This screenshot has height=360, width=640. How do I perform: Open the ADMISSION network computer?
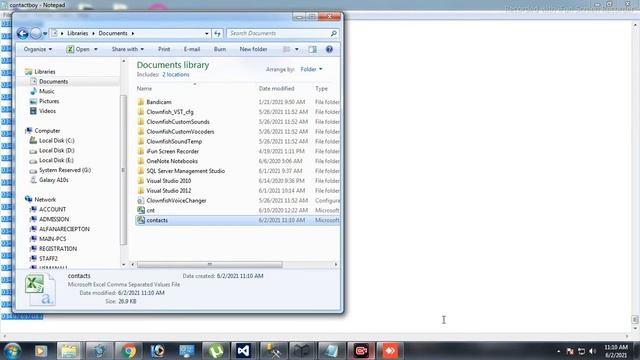pos(54,219)
